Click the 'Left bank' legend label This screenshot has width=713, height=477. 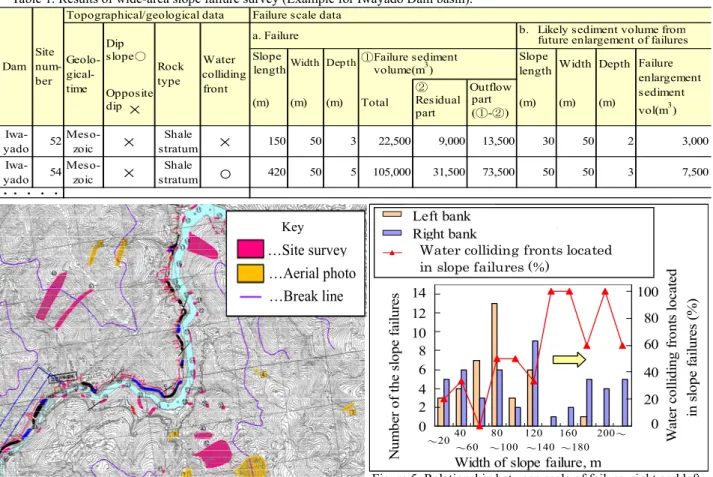pos(441,216)
